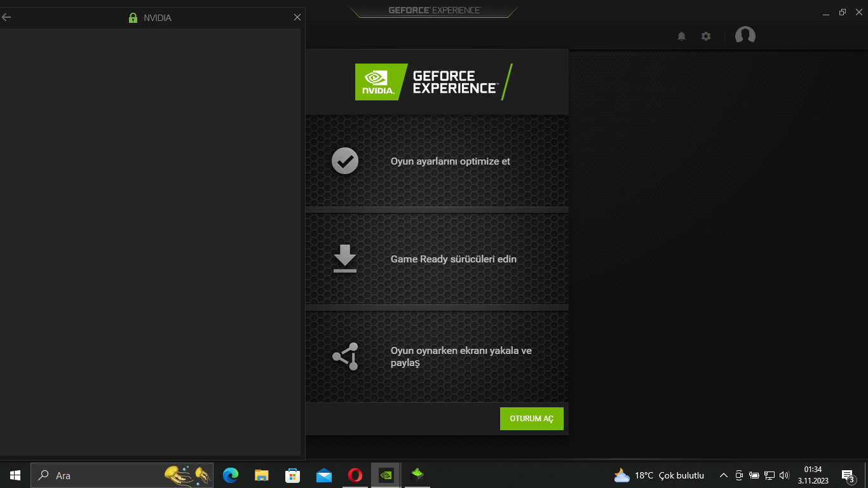Select the text "Oyun ayarlarını optimize et"

[451, 161]
